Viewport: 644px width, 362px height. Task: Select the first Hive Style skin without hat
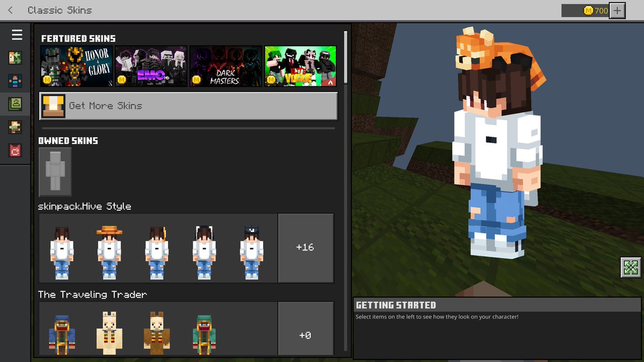click(x=62, y=252)
